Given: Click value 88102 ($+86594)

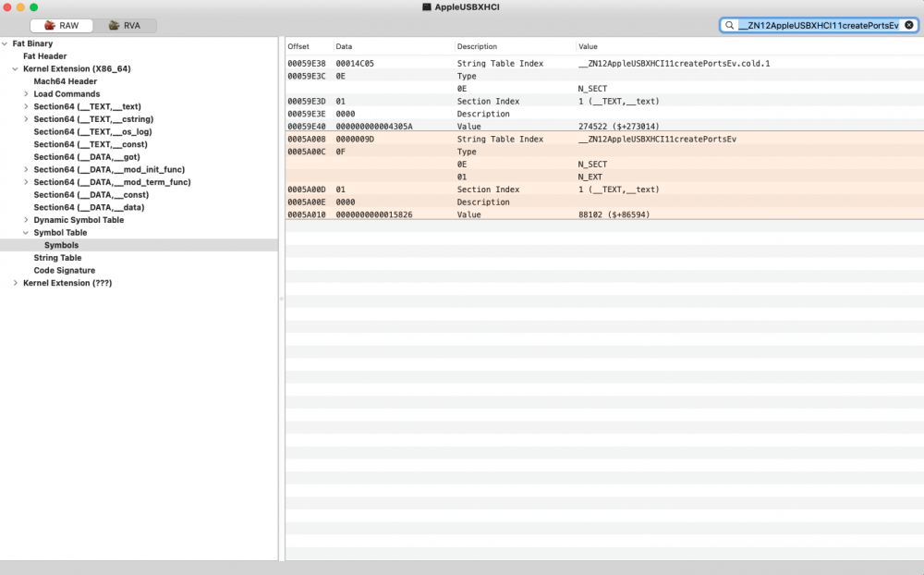Looking at the screenshot, I should point(614,214).
